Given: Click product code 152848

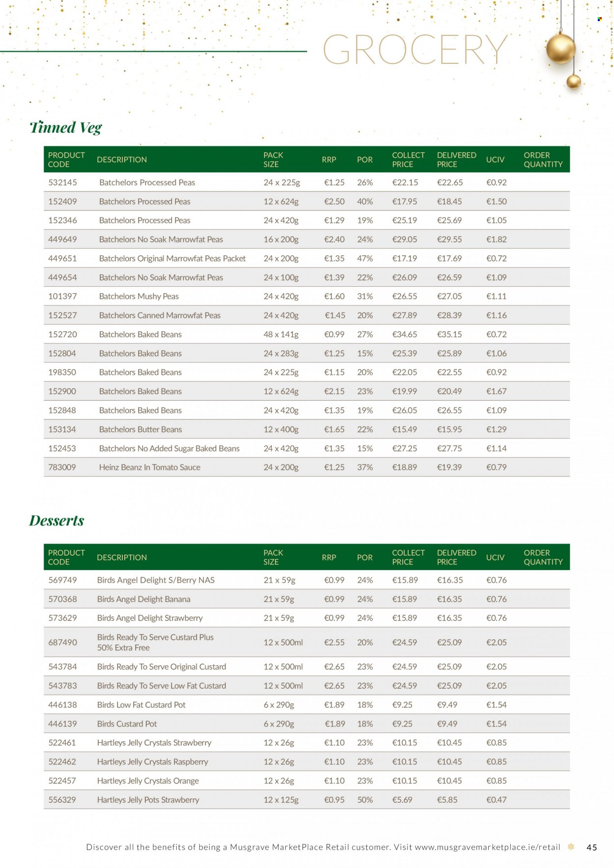Looking at the screenshot, I should point(62,410).
